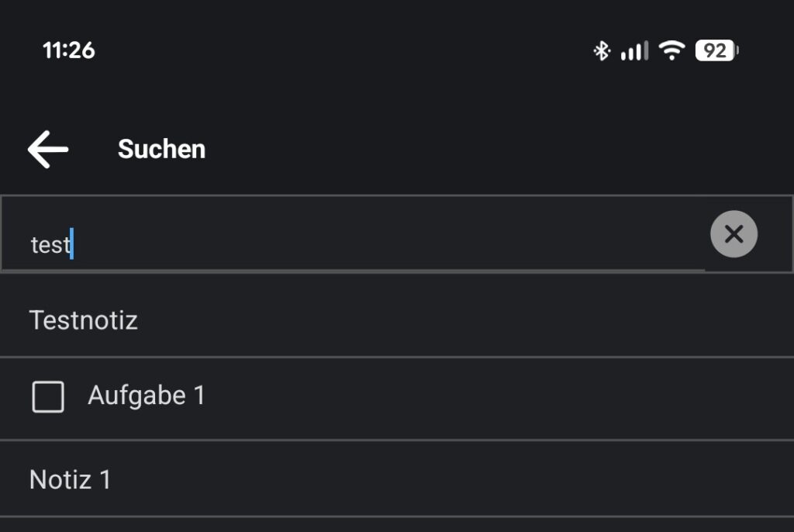Select the clock showing 11:26

click(68, 50)
